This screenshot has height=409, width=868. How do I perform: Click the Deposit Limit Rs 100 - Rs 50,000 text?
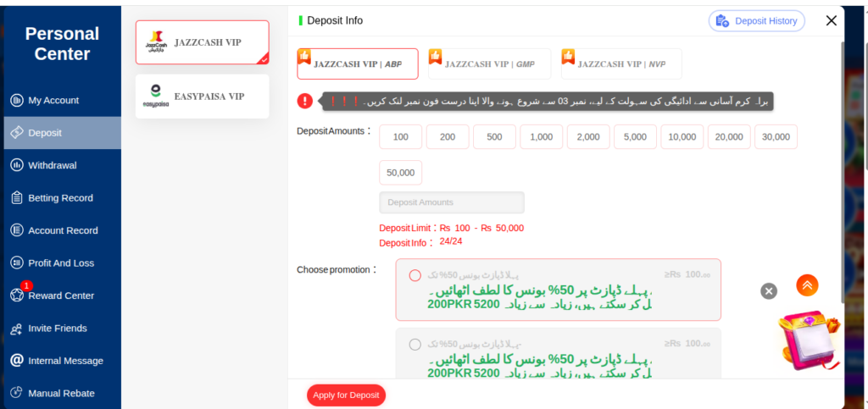coord(451,228)
